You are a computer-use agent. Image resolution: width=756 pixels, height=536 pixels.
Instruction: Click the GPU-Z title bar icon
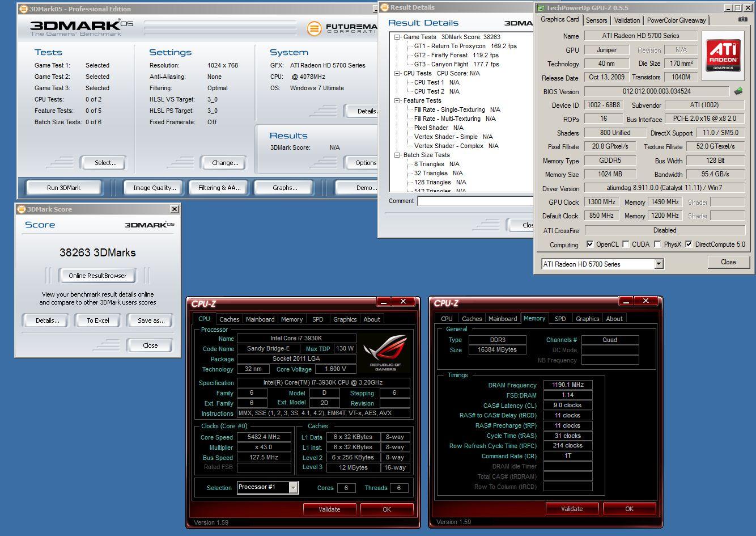(x=541, y=8)
